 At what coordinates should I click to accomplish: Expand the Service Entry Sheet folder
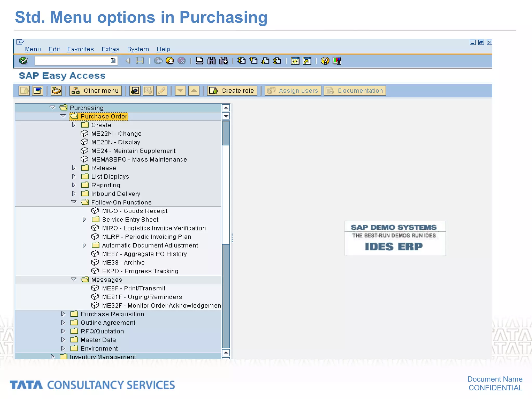(x=84, y=220)
